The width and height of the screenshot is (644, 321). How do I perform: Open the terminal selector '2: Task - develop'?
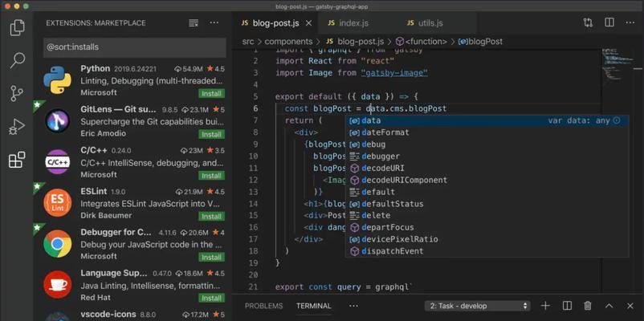click(478, 306)
